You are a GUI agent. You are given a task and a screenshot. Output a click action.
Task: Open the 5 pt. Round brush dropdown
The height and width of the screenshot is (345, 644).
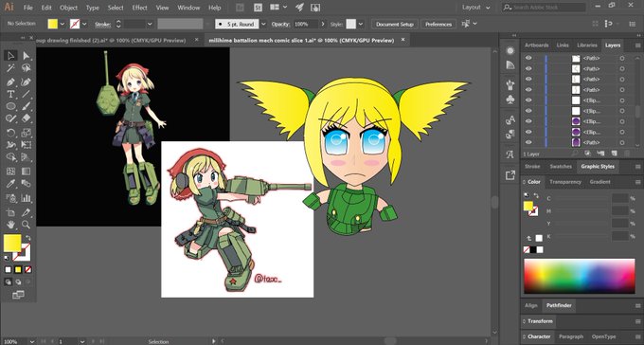[263, 24]
